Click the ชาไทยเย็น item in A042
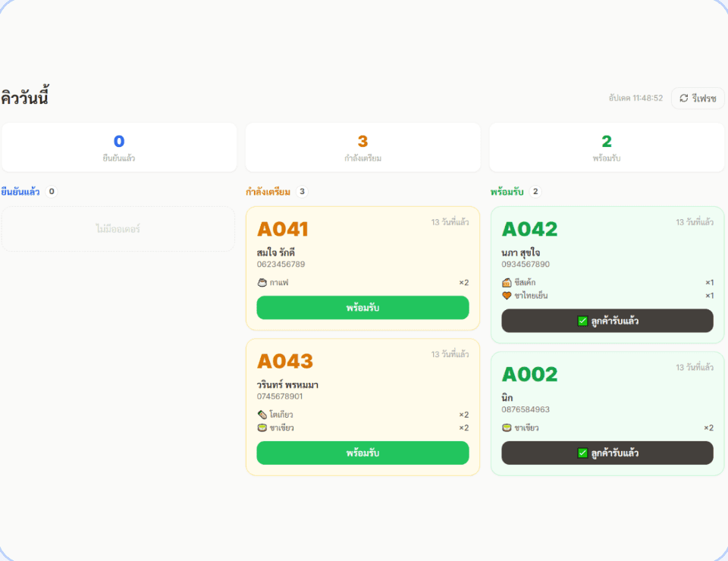This screenshot has height=561, width=728. coord(531,296)
